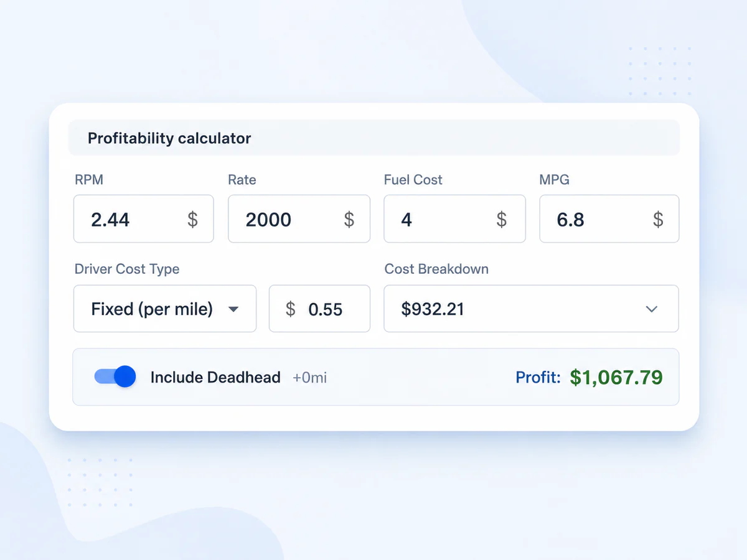Image resolution: width=747 pixels, height=560 pixels.
Task: Click the Rate input field showing 2000
Action: click(299, 219)
